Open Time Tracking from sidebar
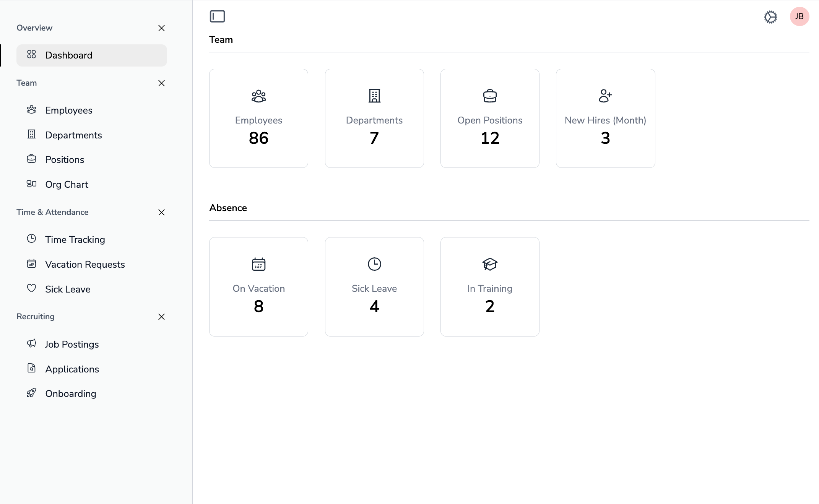This screenshot has width=819, height=504. pyautogui.click(x=75, y=239)
